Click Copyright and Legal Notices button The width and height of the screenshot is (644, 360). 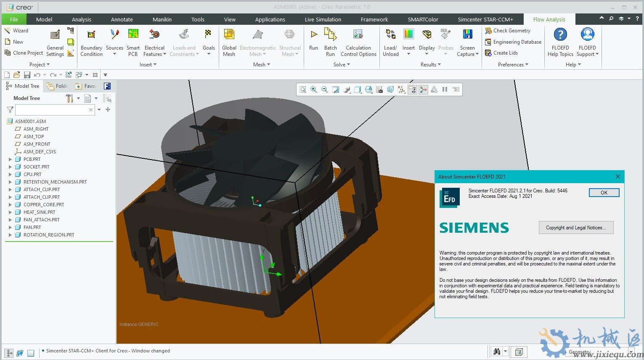576,227
